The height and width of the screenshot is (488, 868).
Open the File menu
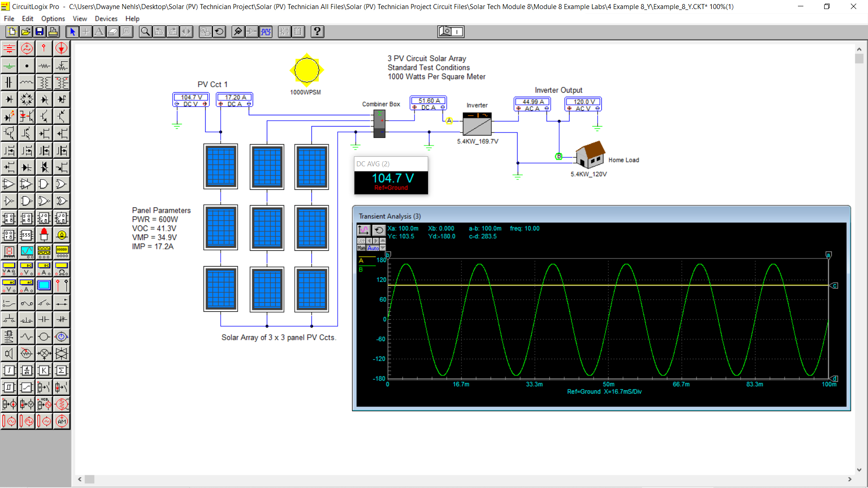pyautogui.click(x=9, y=19)
